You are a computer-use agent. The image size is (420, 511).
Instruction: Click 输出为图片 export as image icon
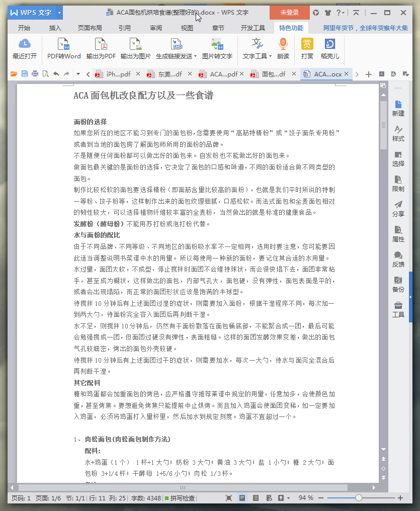point(135,49)
